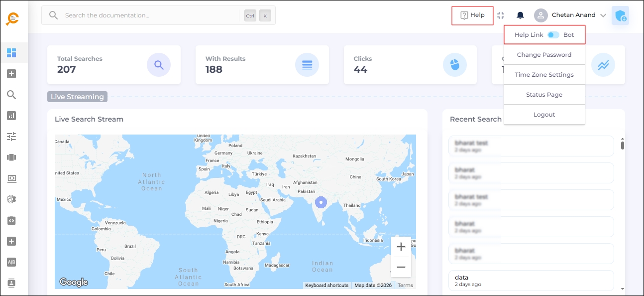
Task: Click the magnifier icon in left sidebar
Action: click(x=11, y=95)
